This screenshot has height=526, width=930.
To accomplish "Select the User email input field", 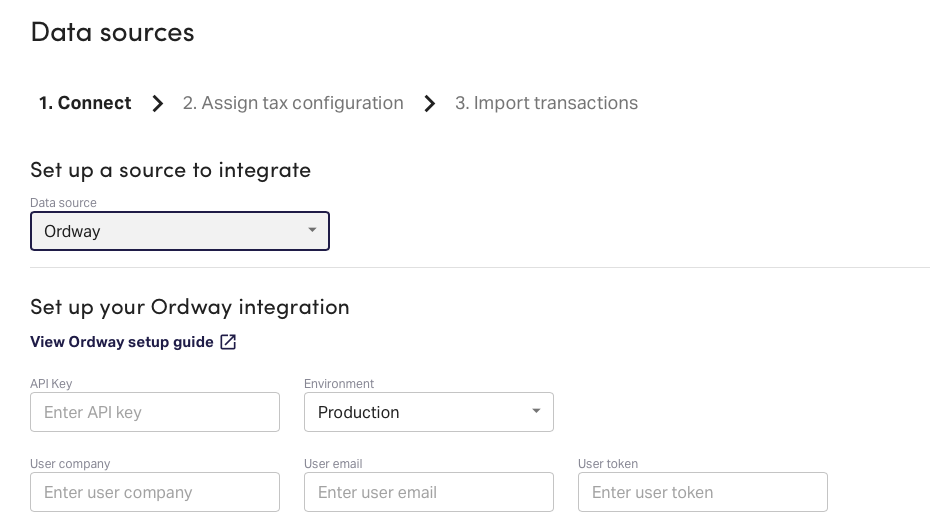I will tap(428, 492).
